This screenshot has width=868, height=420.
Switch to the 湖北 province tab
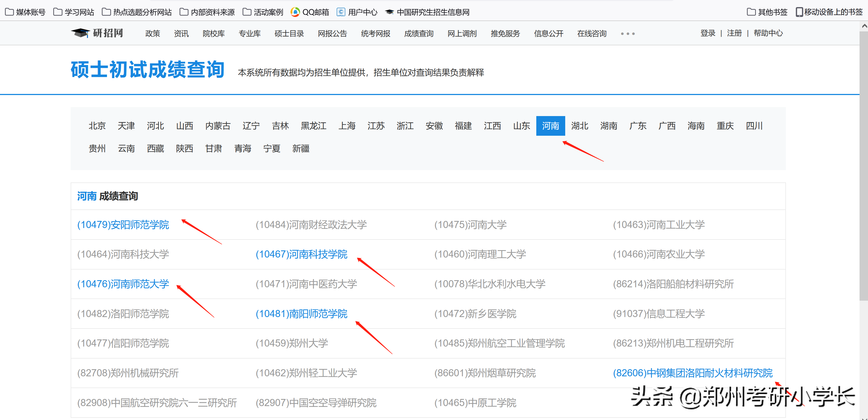(580, 126)
